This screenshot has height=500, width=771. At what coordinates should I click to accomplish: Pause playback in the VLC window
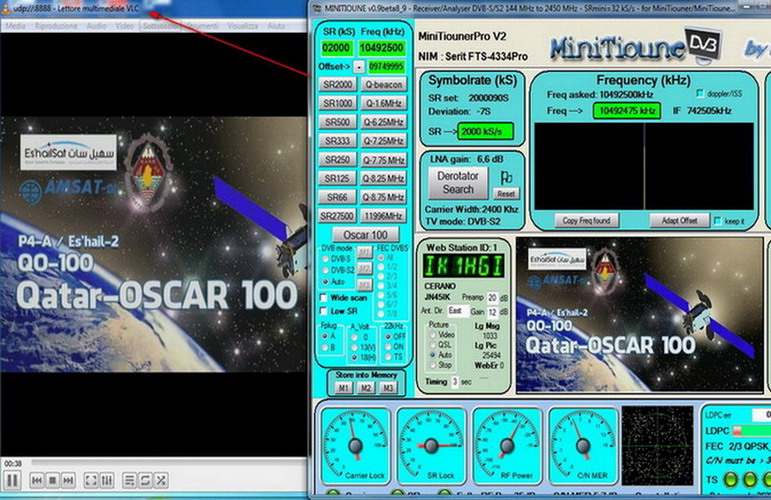[12, 480]
